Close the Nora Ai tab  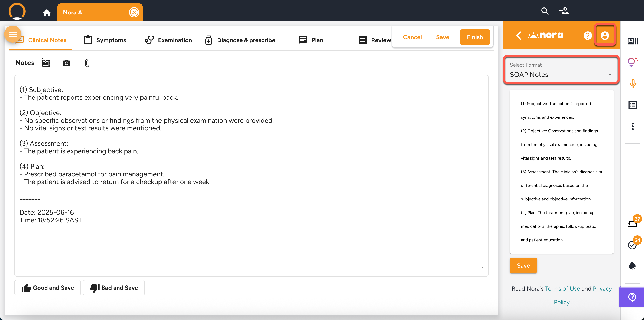click(134, 12)
